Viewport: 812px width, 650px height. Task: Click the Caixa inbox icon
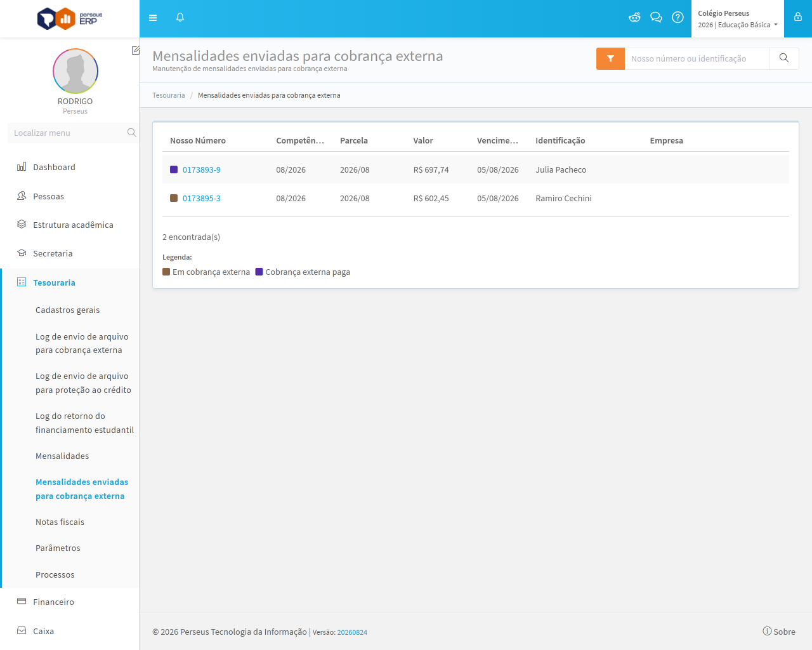(22, 631)
